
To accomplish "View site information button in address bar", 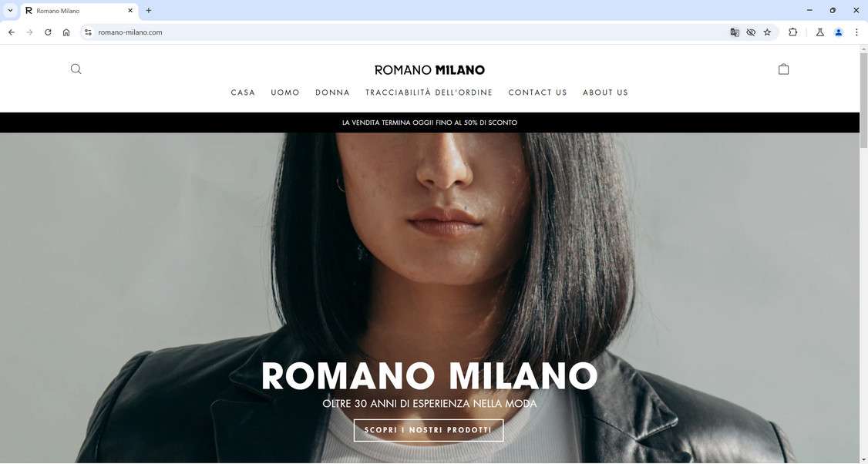I will tap(88, 32).
